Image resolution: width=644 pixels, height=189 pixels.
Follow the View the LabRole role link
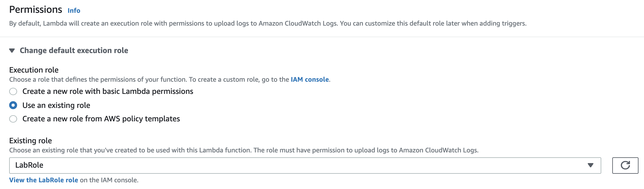[44, 180]
